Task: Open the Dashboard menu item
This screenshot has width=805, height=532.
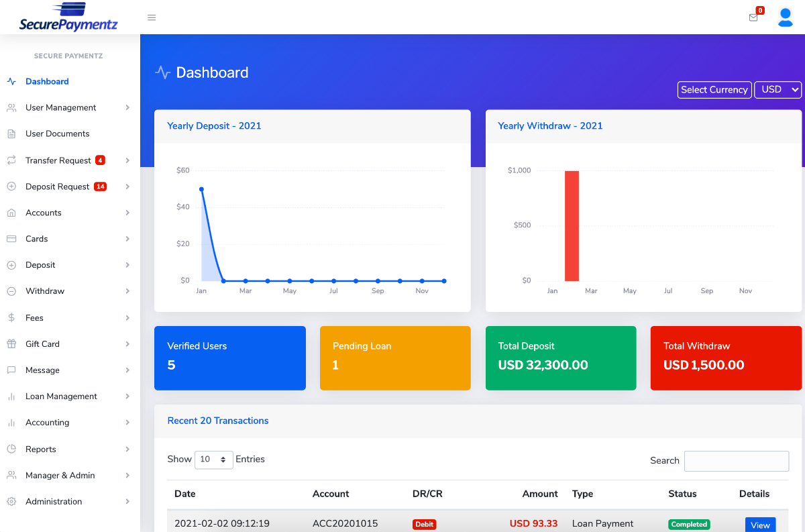Action: 47,82
